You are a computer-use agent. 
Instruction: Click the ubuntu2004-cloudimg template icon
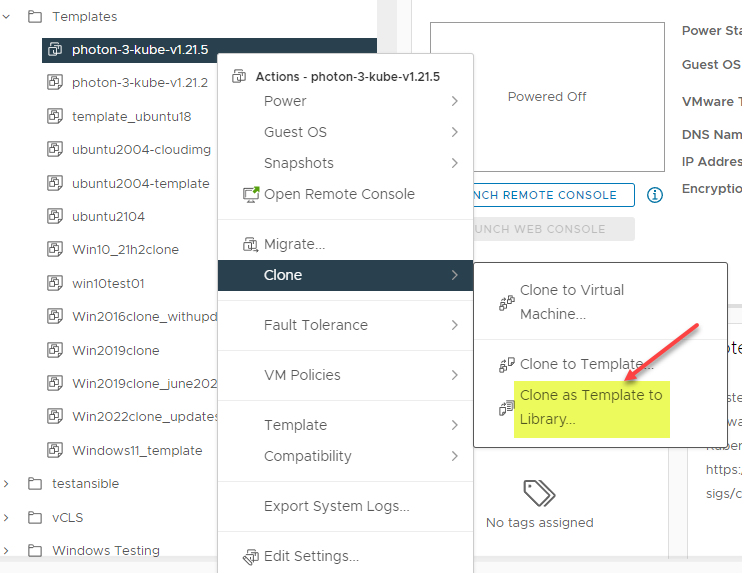(55, 149)
